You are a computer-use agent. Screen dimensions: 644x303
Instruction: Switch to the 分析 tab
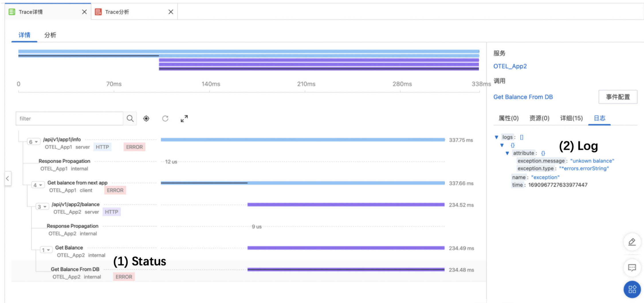(x=50, y=35)
